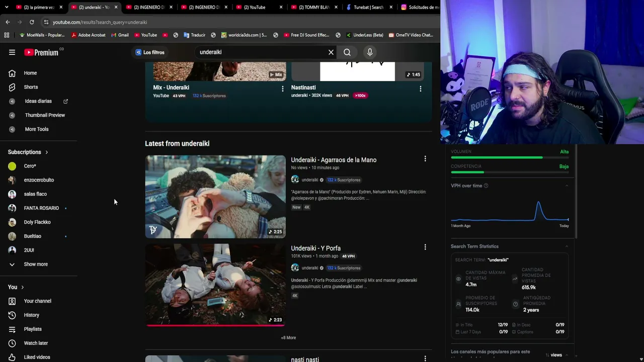Collapse the VPH over time panel
The width and height of the screenshot is (644, 362).
567,186
